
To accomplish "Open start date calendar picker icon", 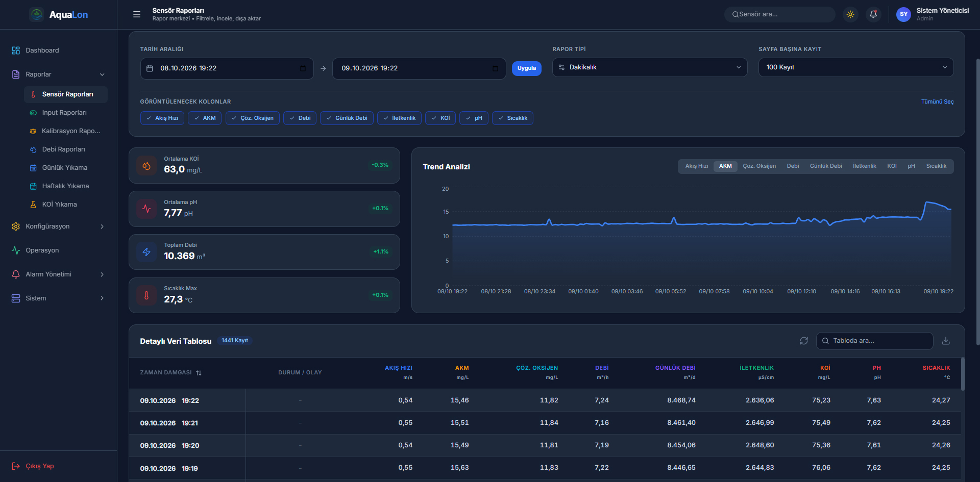I will [303, 68].
